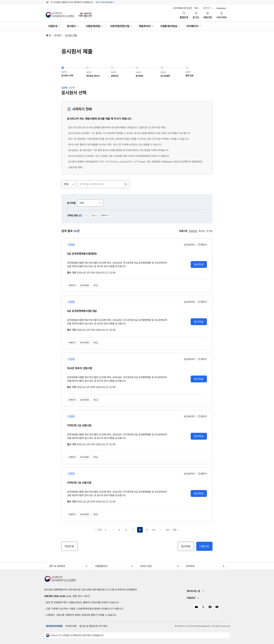274x644 pixels.
Task: Expand the 업무 및 전화번호 footer section
Action: pyautogui.click(x=86, y=566)
